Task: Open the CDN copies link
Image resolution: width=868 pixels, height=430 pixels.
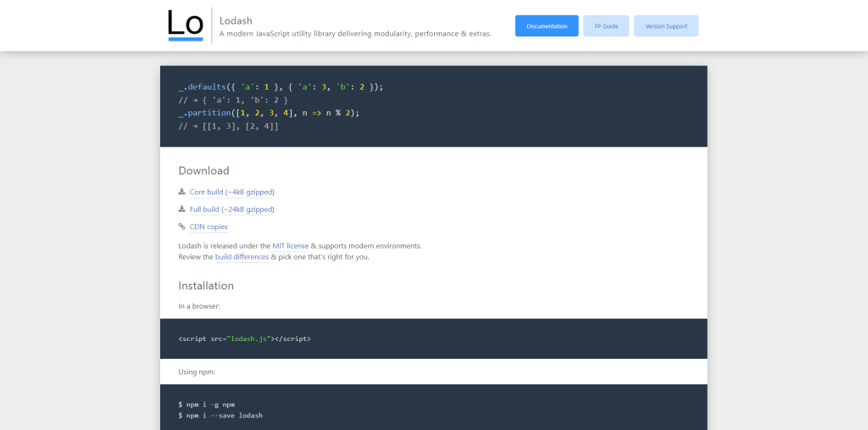Action: click(x=209, y=226)
